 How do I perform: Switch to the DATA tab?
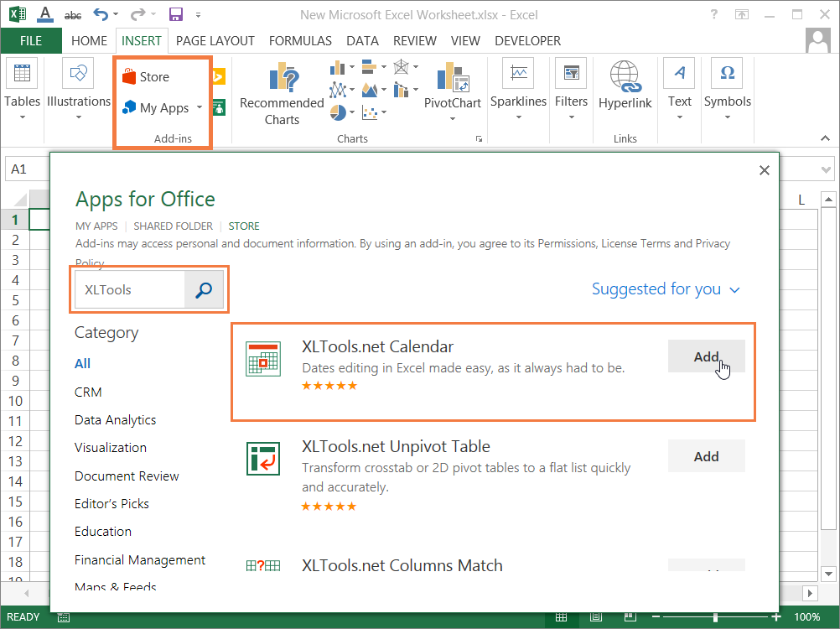click(362, 41)
